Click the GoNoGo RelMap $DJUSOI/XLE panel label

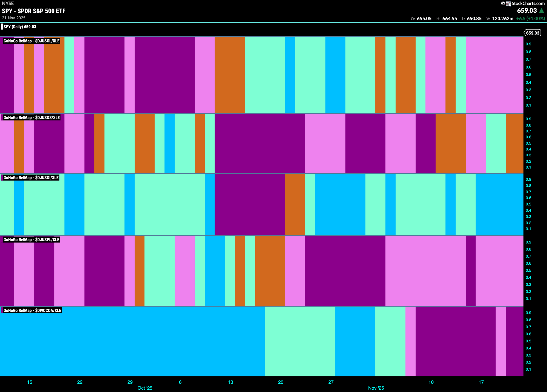pyautogui.click(x=31, y=178)
